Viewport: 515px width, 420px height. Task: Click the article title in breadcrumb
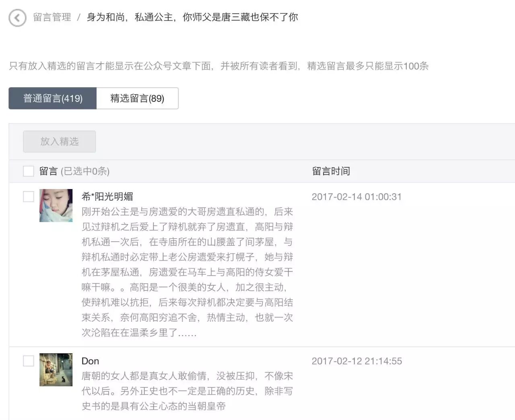[192, 17]
